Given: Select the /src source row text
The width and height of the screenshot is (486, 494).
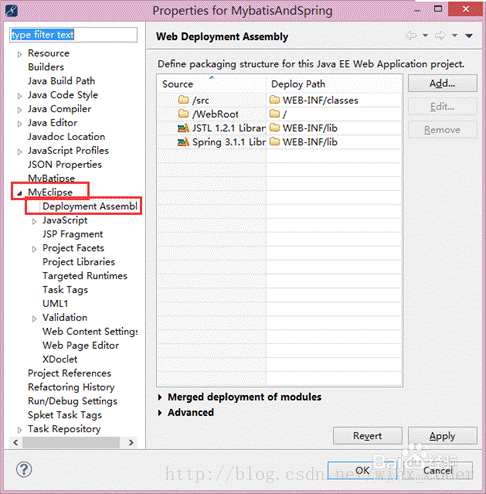Looking at the screenshot, I should tap(201, 100).
